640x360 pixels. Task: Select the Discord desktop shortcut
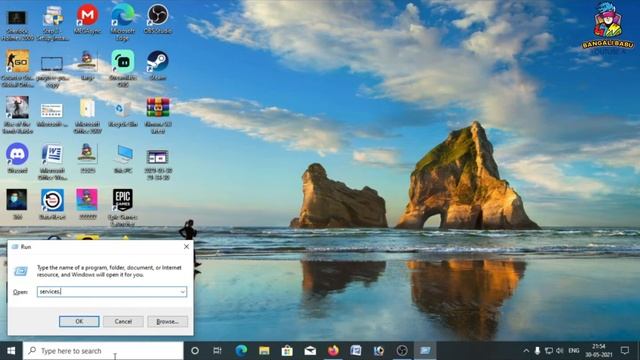[17, 158]
